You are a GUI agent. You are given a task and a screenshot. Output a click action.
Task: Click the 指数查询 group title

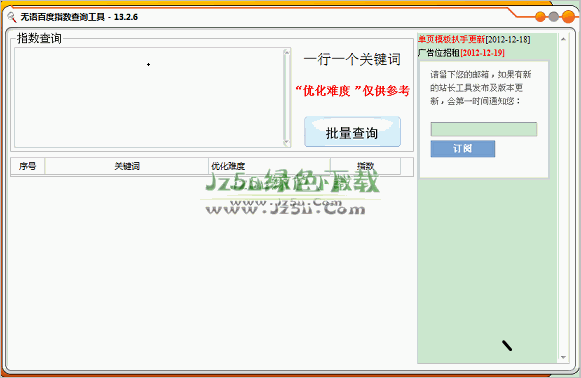(x=39, y=38)
